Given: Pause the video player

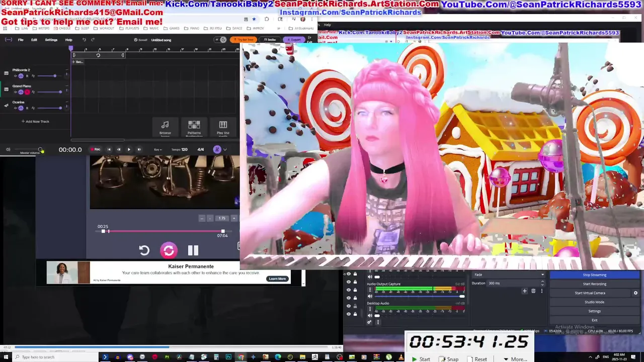Looking at the screenshot, I should (x=193, y=250).
